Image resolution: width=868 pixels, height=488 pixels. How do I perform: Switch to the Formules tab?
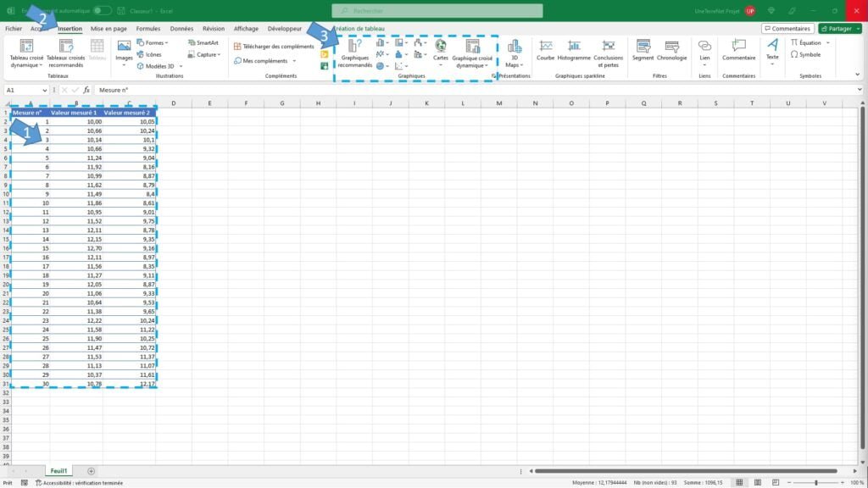coord(147,28)
